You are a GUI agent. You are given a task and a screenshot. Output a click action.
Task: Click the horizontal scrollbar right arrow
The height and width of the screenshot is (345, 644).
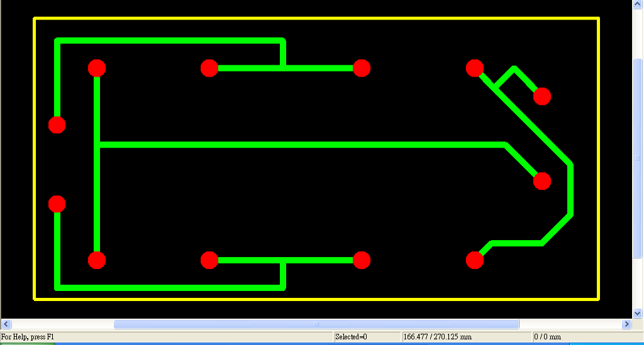(x=626, y=324)
